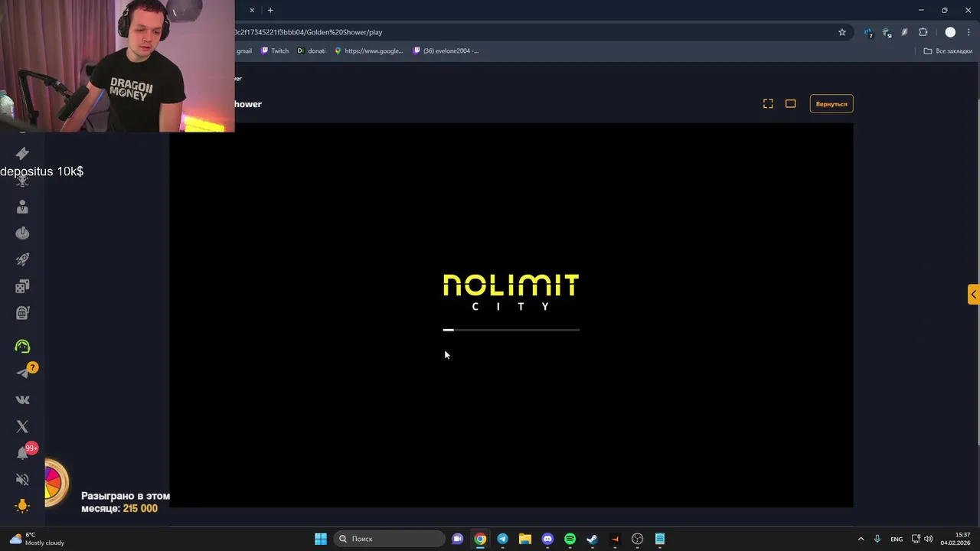Open the dice games sidebar icon

point(22,286)
